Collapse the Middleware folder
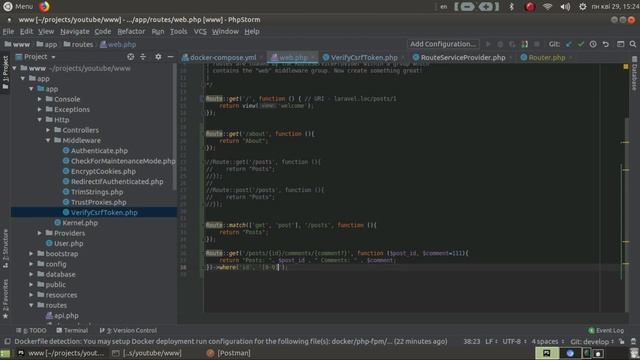Screen dimensions: 640x360 [x=48, y=140]
